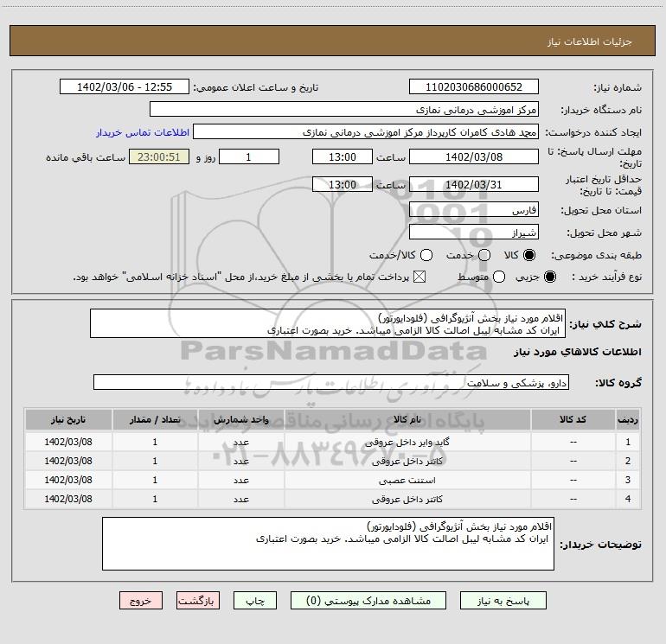Click the quantity cell in row 4
666x644 pixels.
(x=155, y=500)
